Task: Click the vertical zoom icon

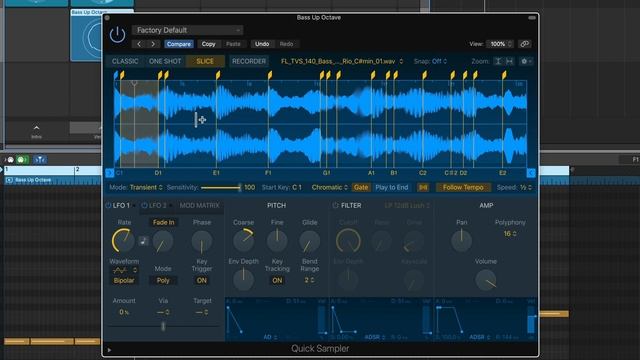Action: coord(498,61)
